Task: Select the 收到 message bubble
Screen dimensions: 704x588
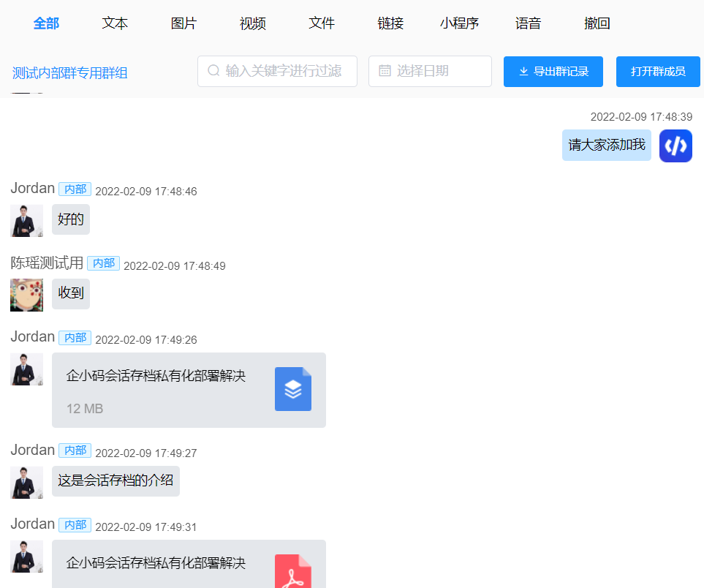Action: pyautogui.click(x=71, y=294)
